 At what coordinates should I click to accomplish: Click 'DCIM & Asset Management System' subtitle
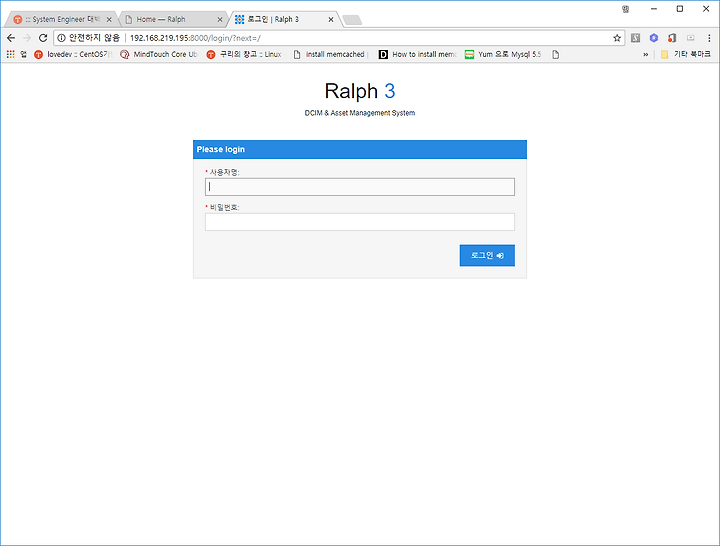360,113
